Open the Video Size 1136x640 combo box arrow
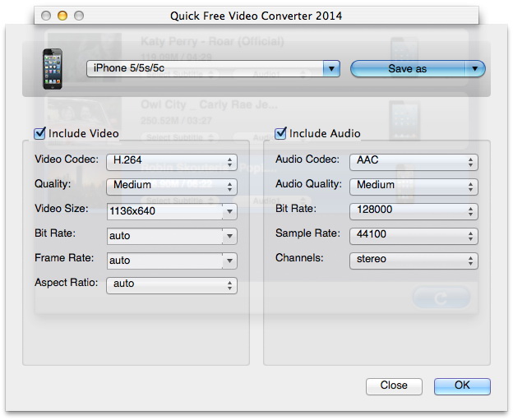The width and height of the screenshot is (513, 420). point(229,211)
